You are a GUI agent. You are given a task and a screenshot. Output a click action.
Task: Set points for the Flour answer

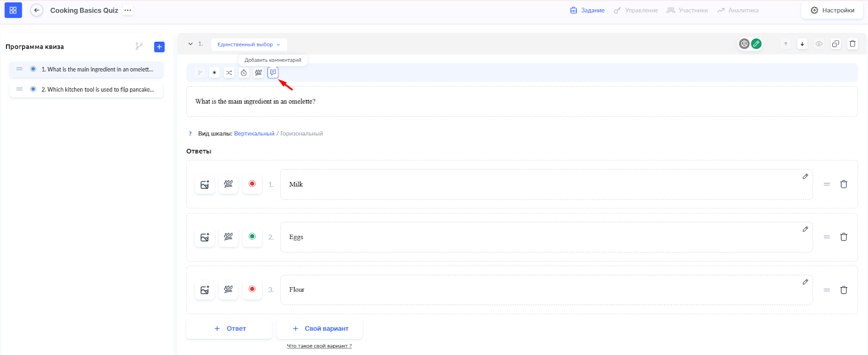click(228, 289)
